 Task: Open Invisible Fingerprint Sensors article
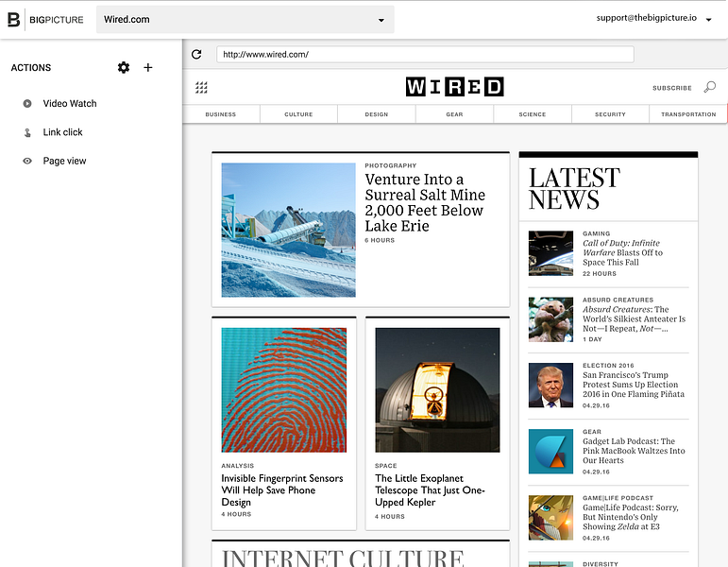pyautogui.click(x=282, y=490)
